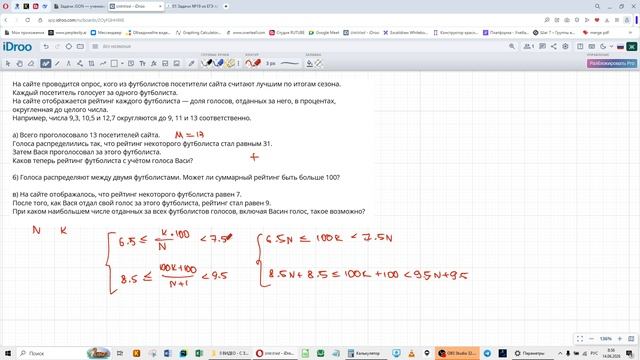Open the green user account avatar
640x360 pixels.
pos(631,47)
